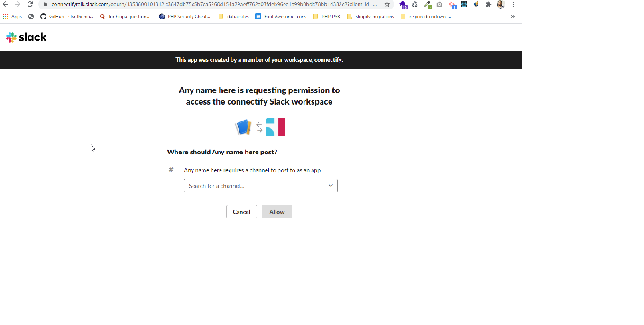The image size is (644, 325).
Task: Click the Slack logo
Action: pos(27,37)
